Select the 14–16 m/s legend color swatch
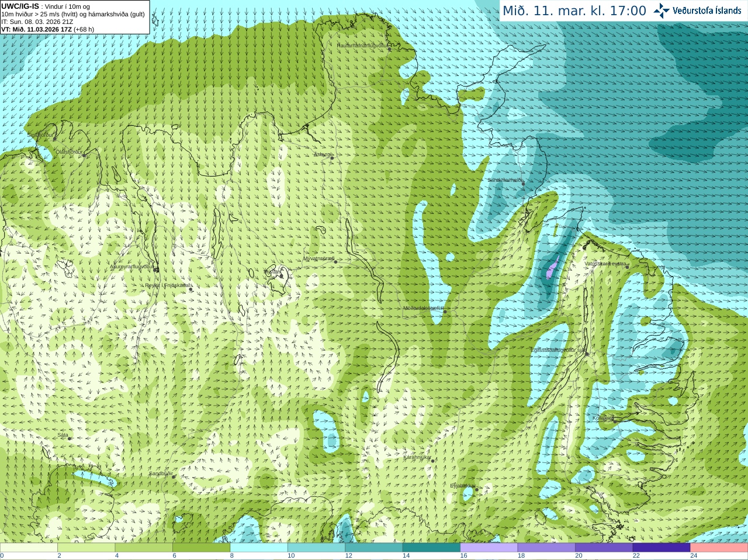Screen dimensions: 748x560 coord(431,548)
